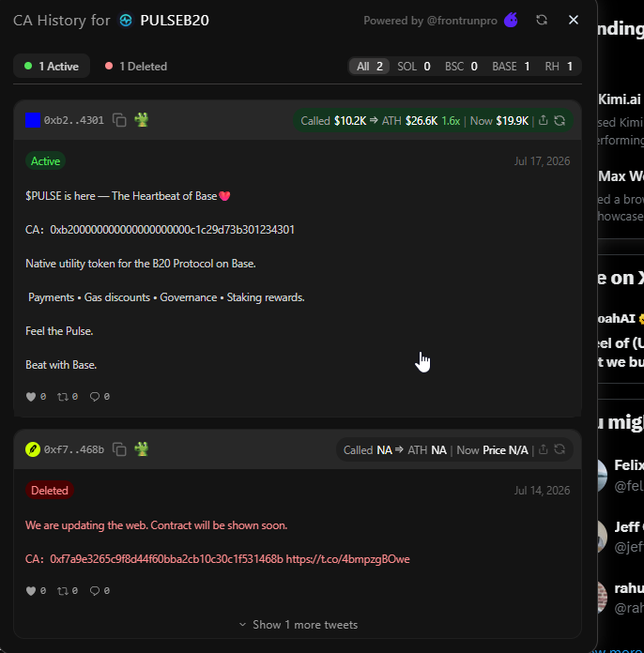The width and height of the screenshot is (644, 653).
Task: Click the 0xb2..4301 short address
Action: (x=74, y=120)
